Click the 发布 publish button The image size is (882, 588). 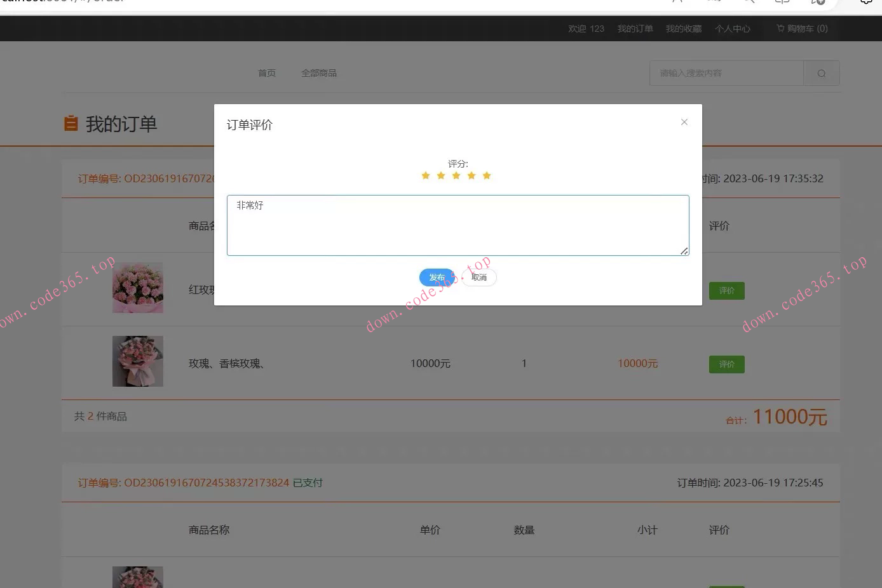437,277
